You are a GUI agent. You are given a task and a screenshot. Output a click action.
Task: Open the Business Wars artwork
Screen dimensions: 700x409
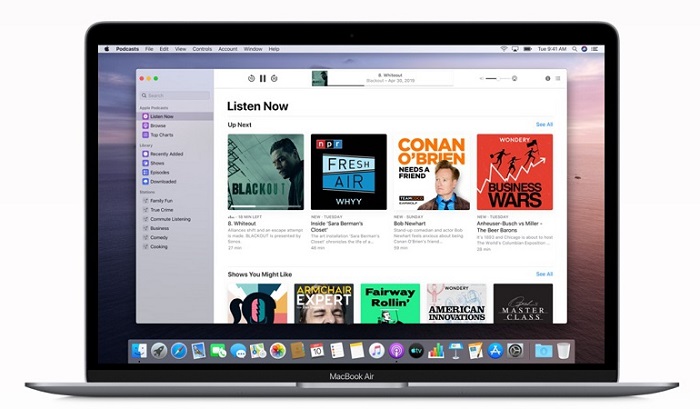(515, 172)
